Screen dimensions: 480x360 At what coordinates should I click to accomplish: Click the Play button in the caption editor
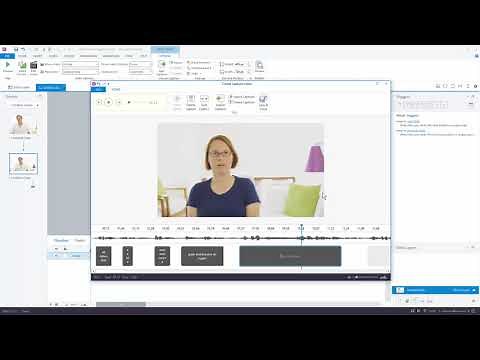point(108,102)
